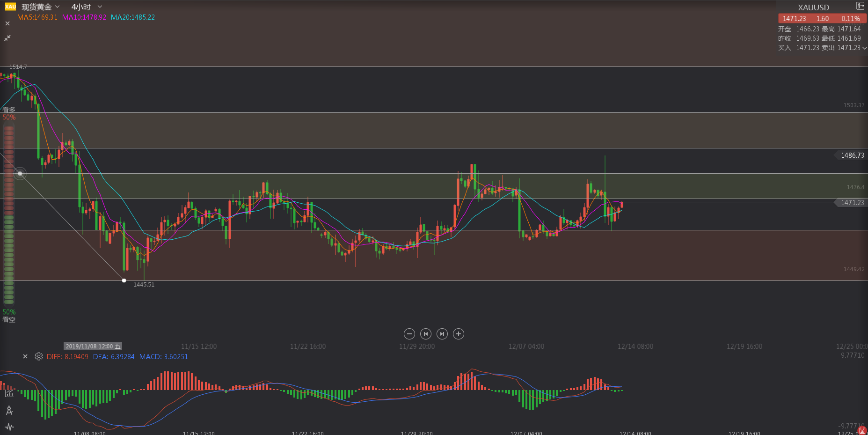Open the 现货黄金 instrument dropdown
This screenshot has width=868, height=435.
(41, 7)
